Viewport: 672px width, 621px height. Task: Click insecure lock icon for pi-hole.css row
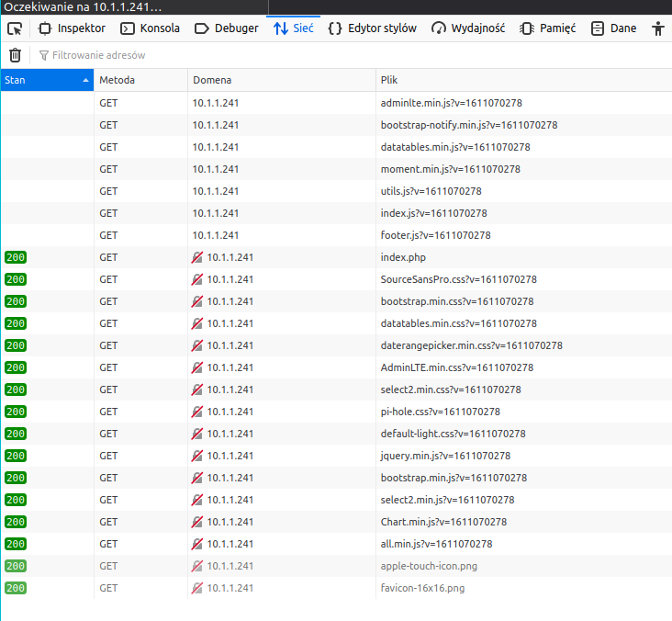pos(197,412)
